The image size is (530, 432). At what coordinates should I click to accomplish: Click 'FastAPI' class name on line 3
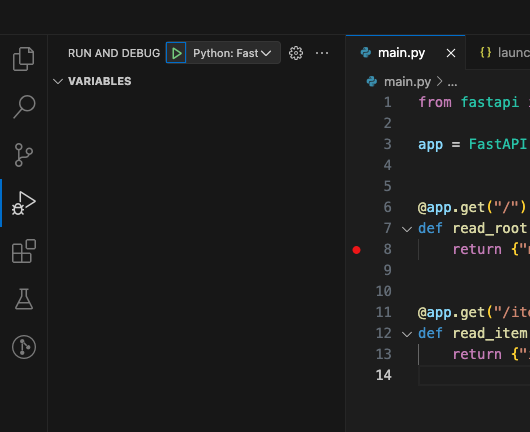(x=498, y=144)
